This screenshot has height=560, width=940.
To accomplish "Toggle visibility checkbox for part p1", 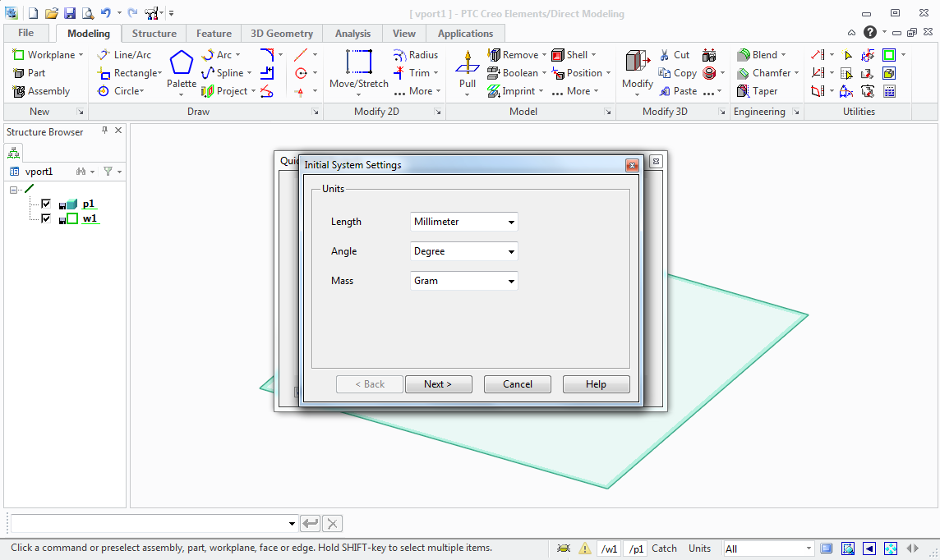I will tap(45, 204).
